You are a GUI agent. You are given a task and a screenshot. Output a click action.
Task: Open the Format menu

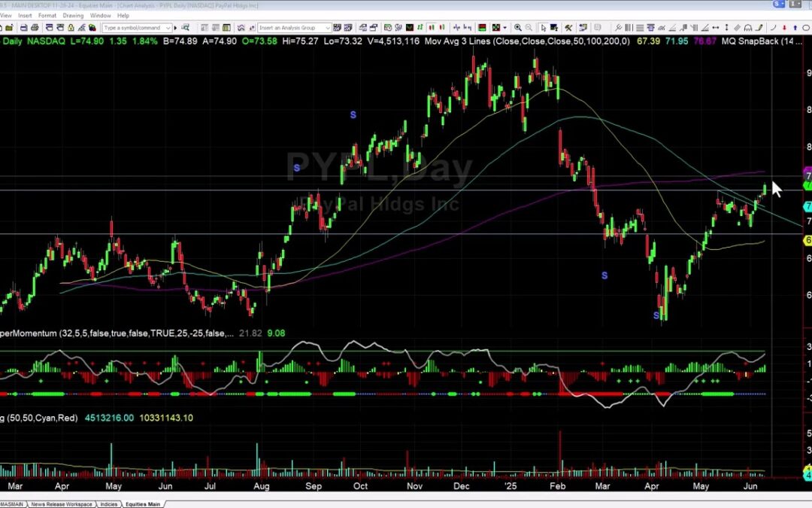(x=47, y=16)
